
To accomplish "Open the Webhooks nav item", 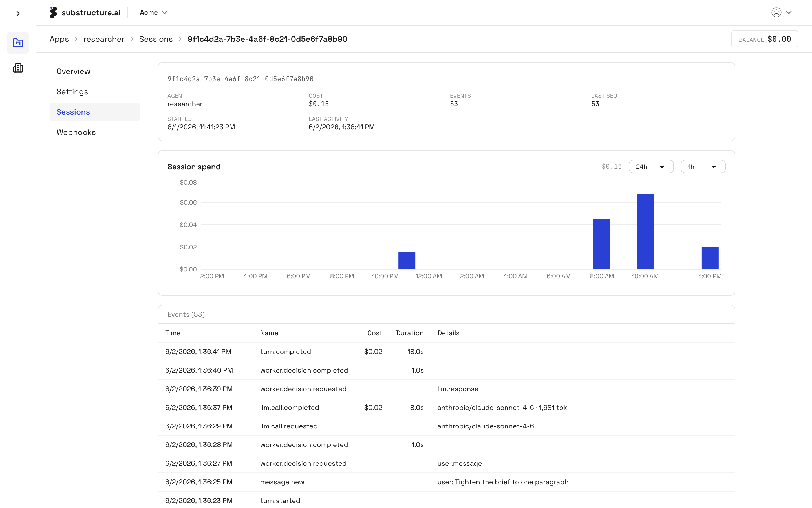I will [95, 132].
